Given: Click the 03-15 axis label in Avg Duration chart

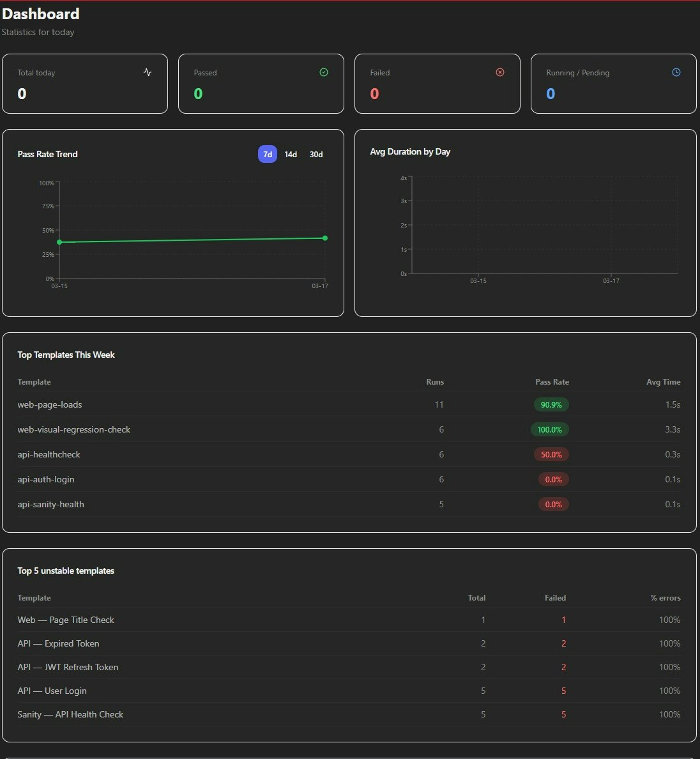Looking at the screenshot, I should pos(478,280).
